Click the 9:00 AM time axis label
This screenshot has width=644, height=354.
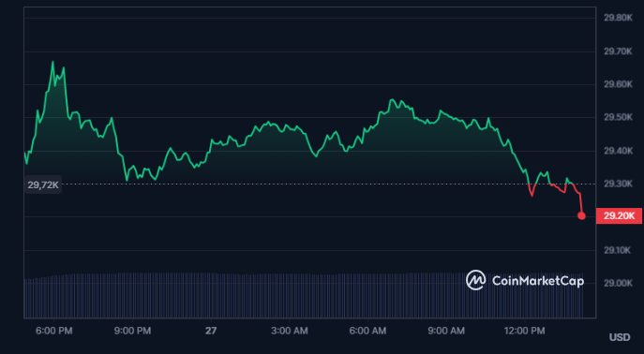446,331
